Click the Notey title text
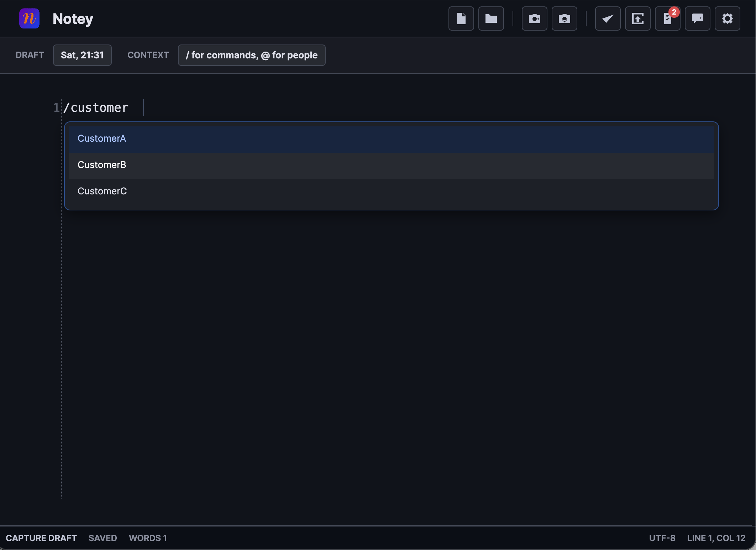 [73, 19]
